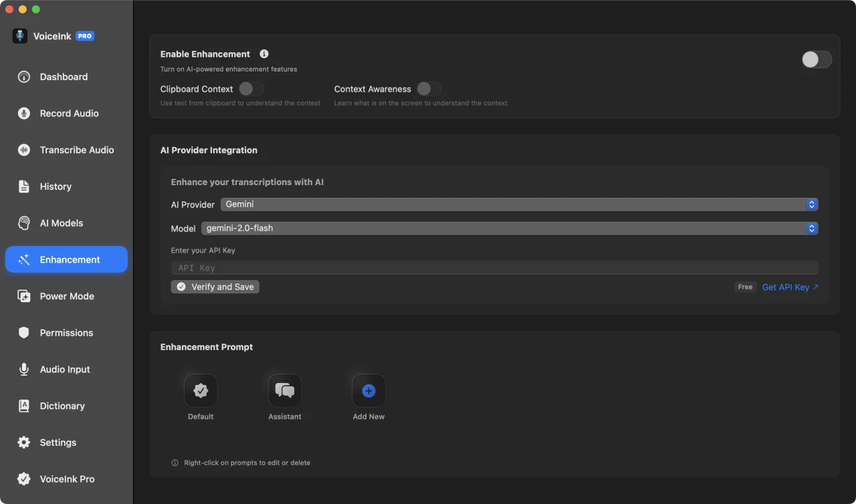Open the AI Provider dropdown showing Gemini

(519, 205)
